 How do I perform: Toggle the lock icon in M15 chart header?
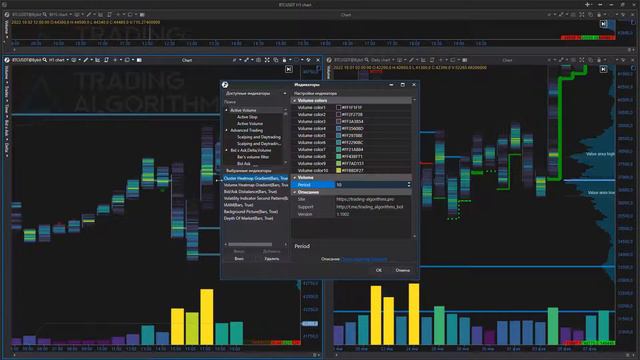[x=599, y=15]
